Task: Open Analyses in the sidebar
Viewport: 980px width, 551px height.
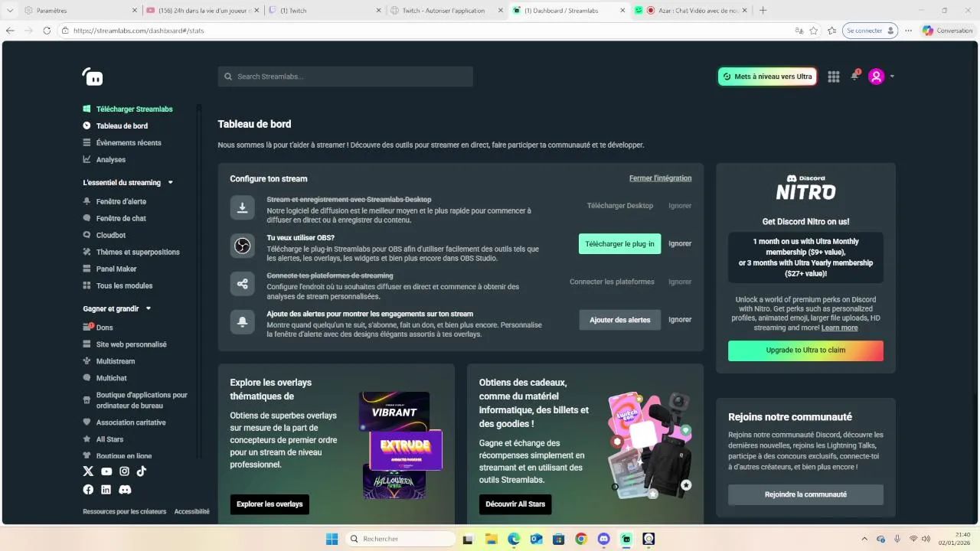Action: tap(104, 160)
